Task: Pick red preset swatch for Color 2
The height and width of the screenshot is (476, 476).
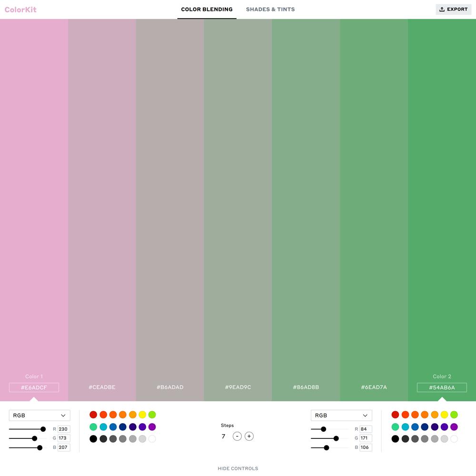Action: 395,415
